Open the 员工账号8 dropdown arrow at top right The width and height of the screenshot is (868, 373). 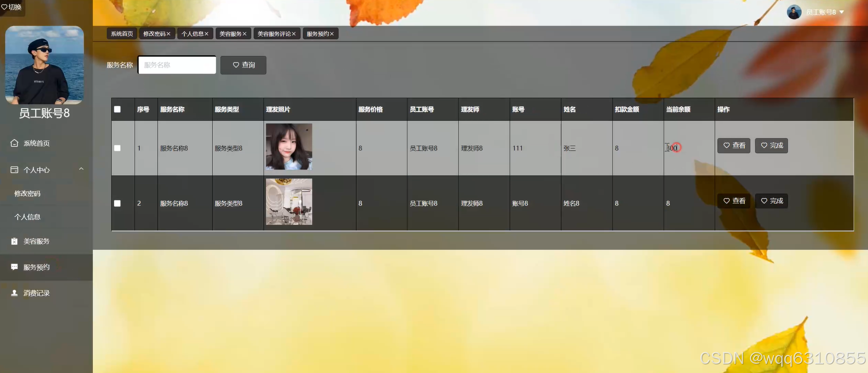[842, 12]
